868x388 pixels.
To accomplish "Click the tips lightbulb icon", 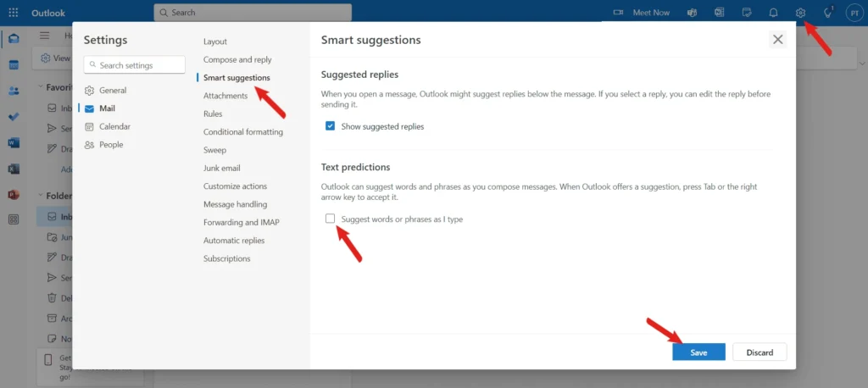I will point(827,13).
